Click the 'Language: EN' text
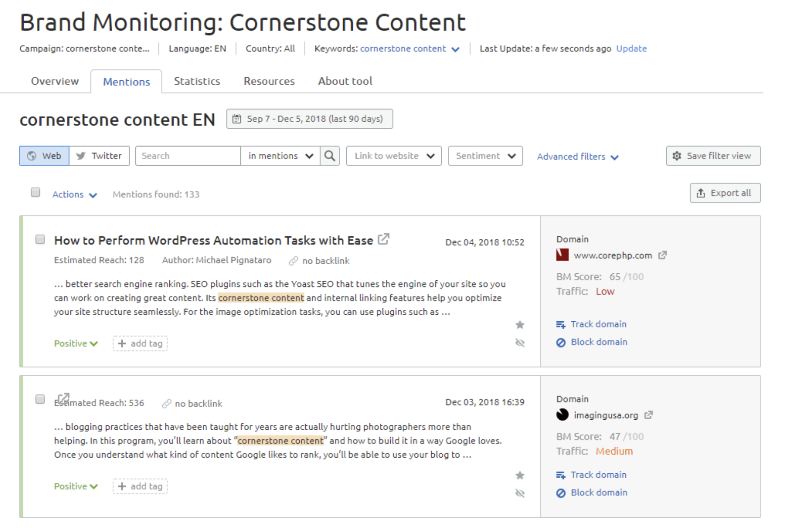Viewport: 785px width, 532px height. coord(197,48)
